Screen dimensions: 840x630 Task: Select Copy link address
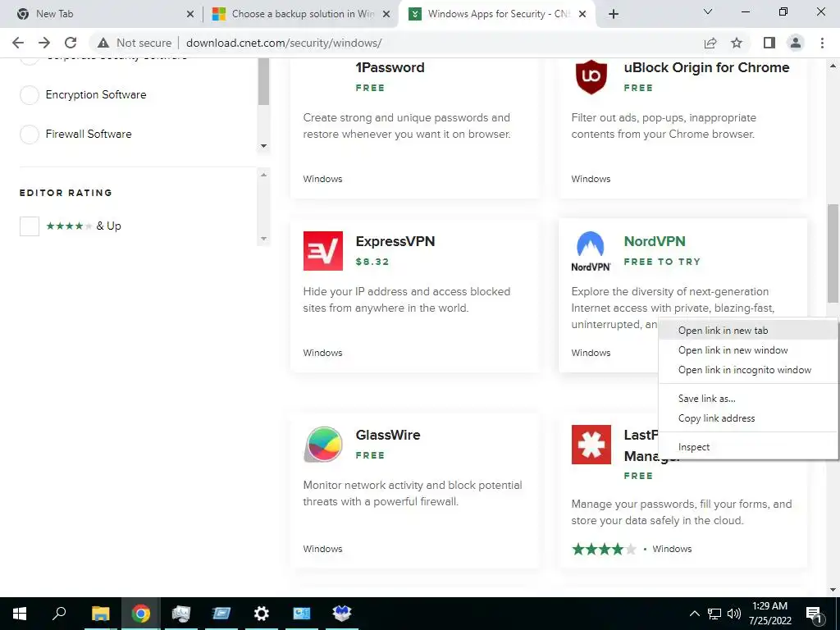pos(748,418)
